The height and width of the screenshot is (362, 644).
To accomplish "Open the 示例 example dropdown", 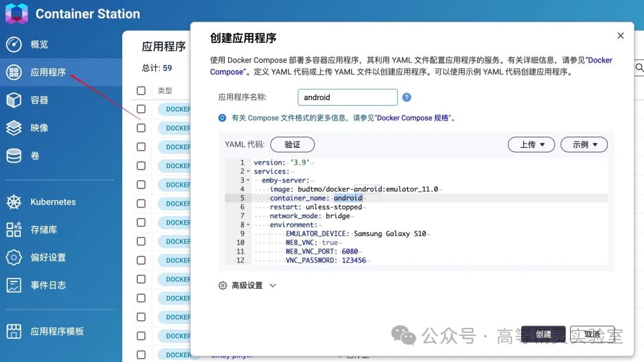I will [x=584, y=145].
